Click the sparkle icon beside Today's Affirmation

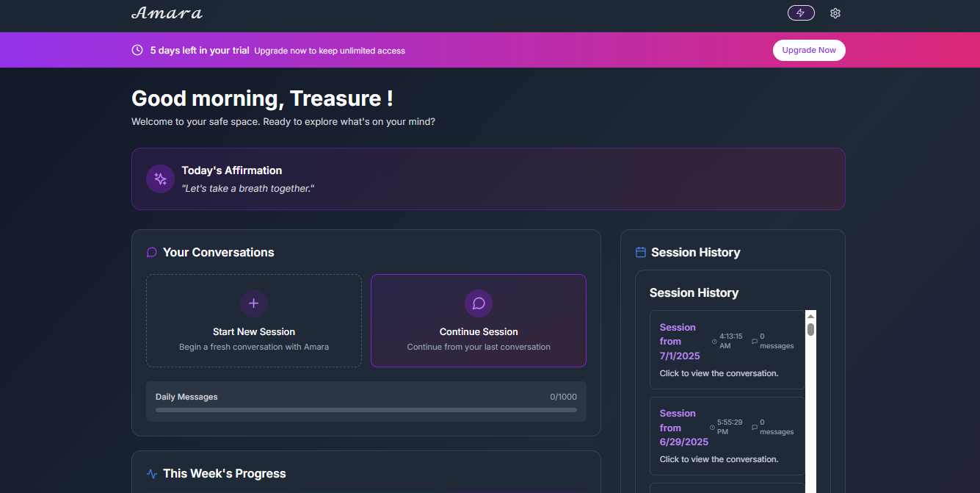click(160, 179)
